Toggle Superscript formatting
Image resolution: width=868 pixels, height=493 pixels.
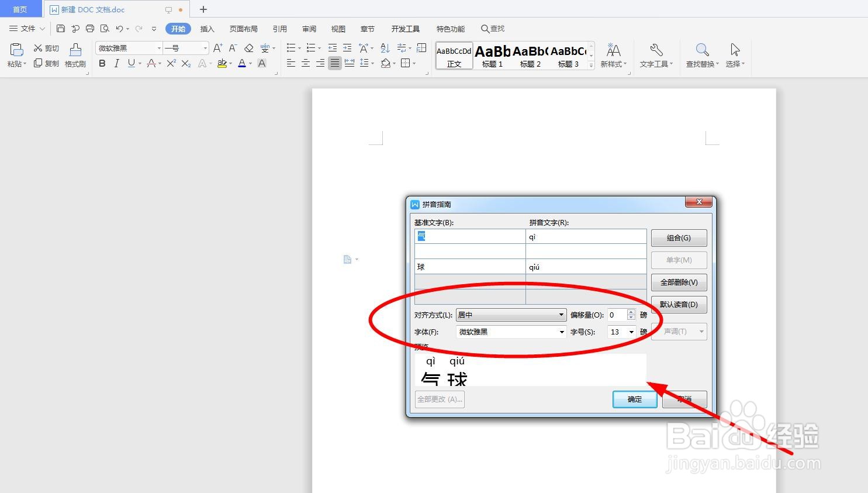(171, 63)
